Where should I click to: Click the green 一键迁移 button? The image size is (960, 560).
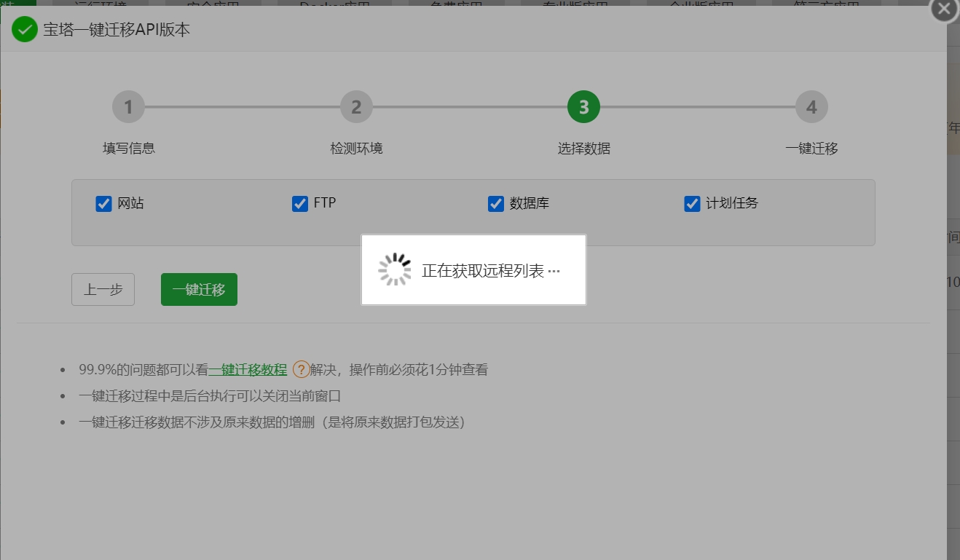click(x=199, y=289)
